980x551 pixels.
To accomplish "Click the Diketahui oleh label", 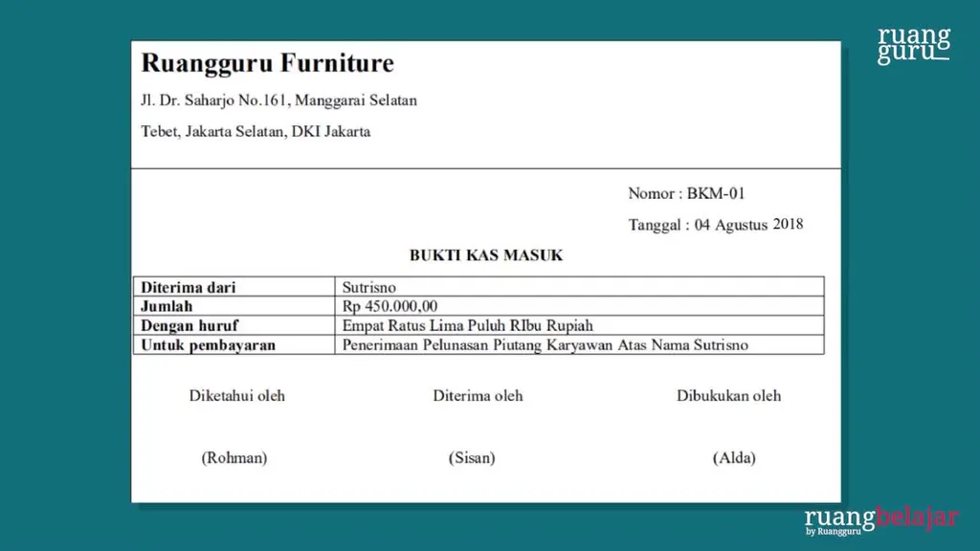I will coord(236,396).
